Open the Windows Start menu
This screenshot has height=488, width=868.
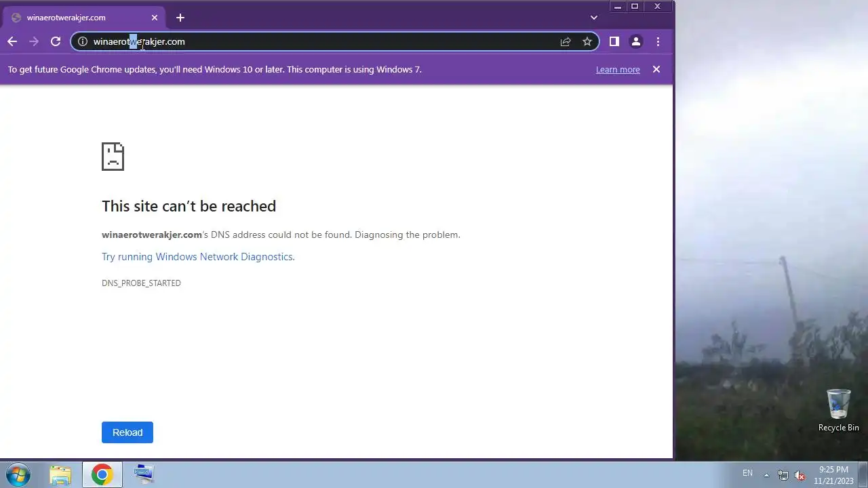[18, 474]
